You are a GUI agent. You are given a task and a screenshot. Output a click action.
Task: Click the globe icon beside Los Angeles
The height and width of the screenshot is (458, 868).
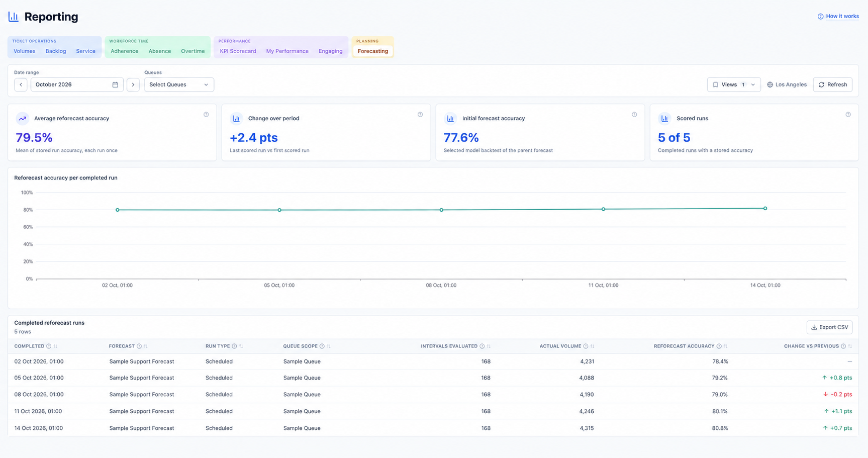pos(770,84)
